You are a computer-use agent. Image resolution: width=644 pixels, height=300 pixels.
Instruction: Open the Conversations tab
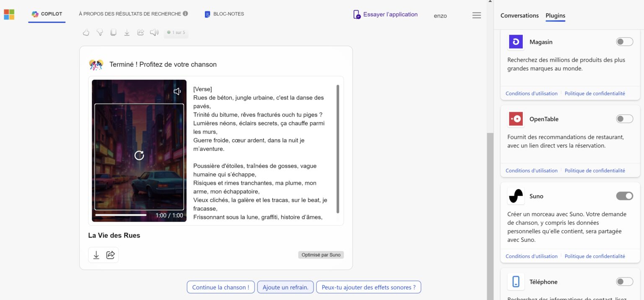pyautogui.click(x=519, y=16)
